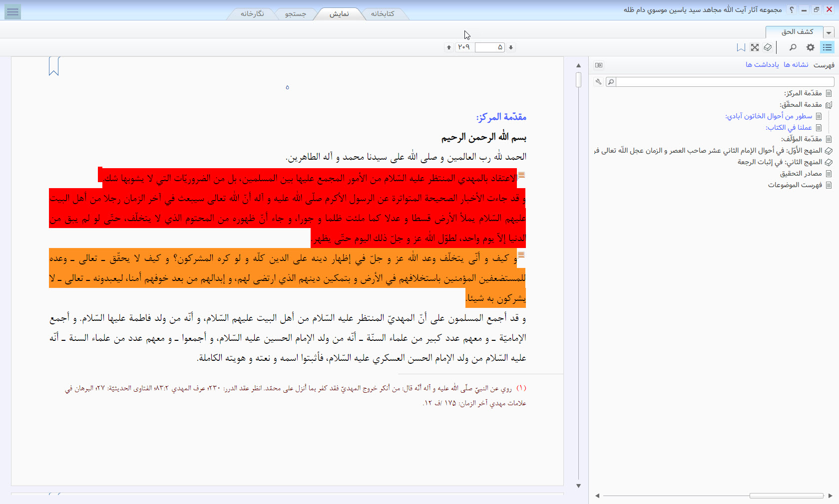This screenshot has height=504, width=839.
Task: Click the index search text field
Action: 725,81
